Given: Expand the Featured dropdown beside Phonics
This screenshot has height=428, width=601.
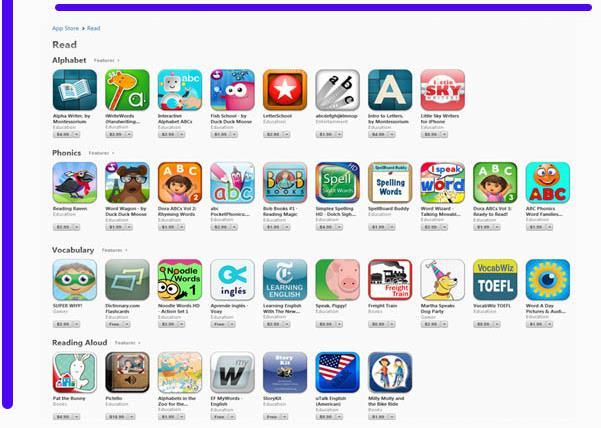Looking at the screenshot, I should [102, 153].
